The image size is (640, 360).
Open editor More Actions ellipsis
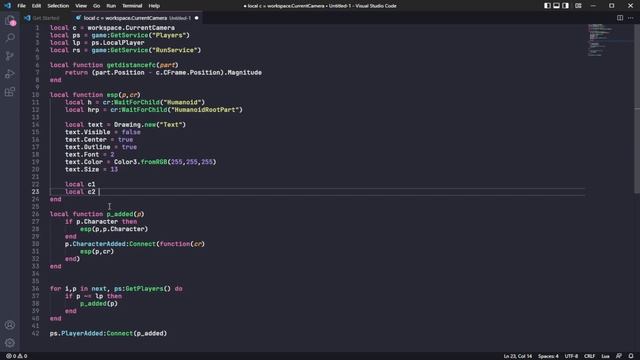click(631, 18)
